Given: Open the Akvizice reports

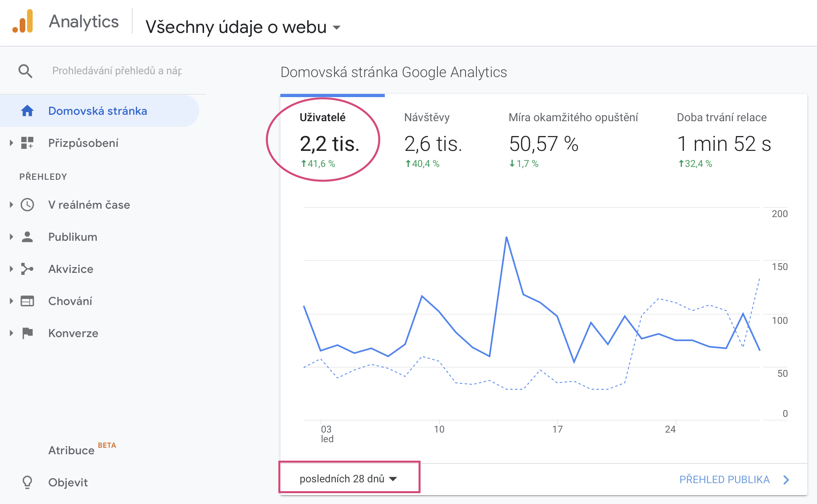Looking at the screenshot, I should 71,269.
